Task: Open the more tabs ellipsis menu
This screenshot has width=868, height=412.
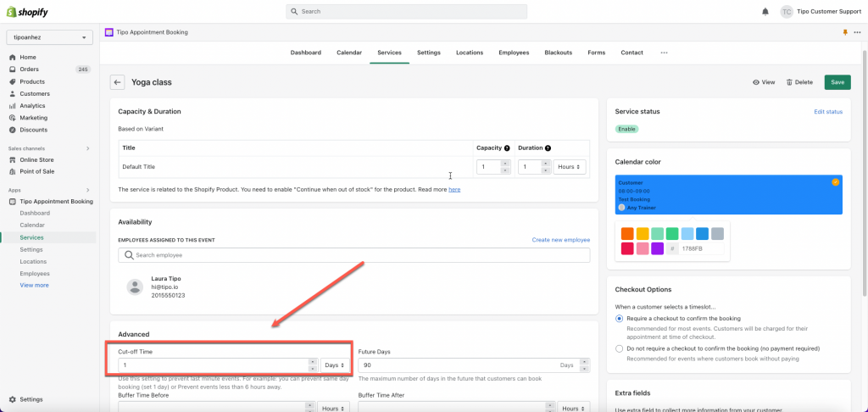Action: 664,53
